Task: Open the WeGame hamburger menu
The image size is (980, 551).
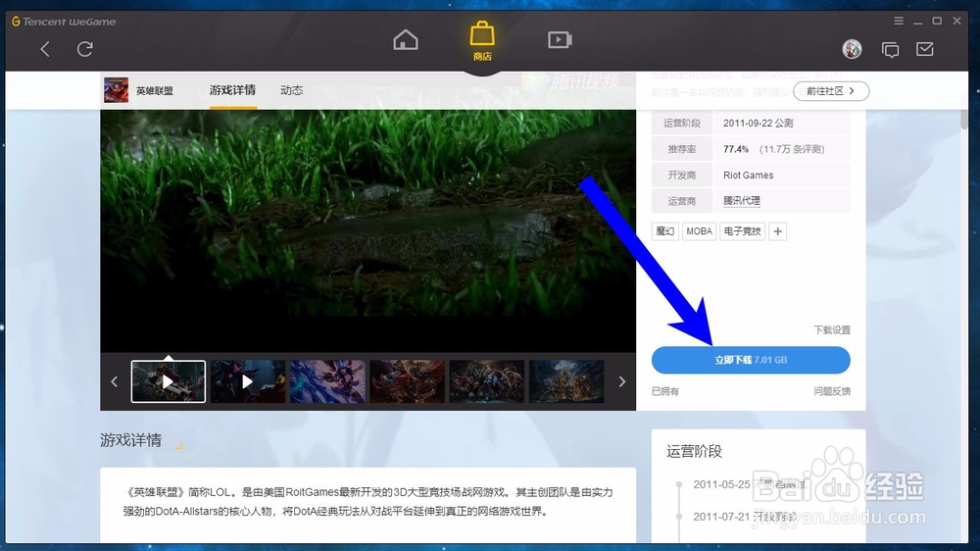Action: pos(899,21)
